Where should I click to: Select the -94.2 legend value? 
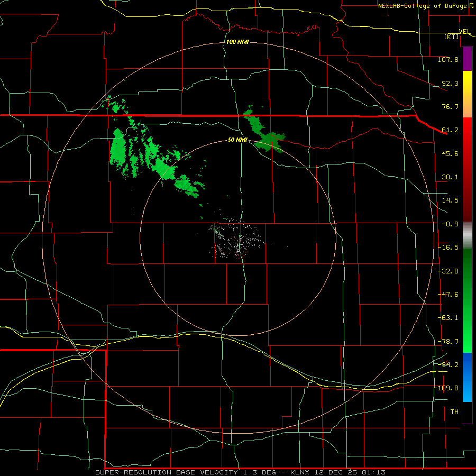click(x=448, y=365)
